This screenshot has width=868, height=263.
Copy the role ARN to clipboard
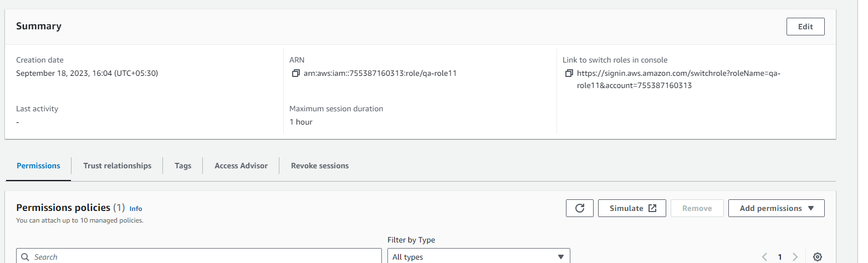click(295, 74)
